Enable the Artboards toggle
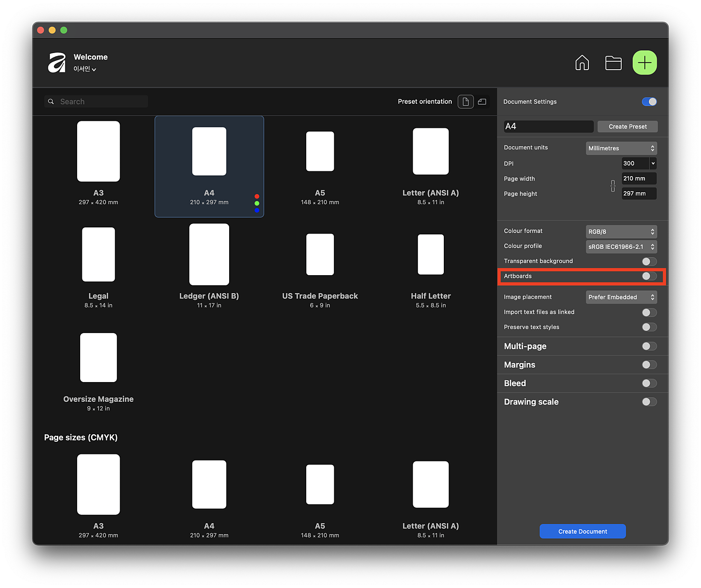The height and width of the screenshot is (588, 701). coord(649,276)
